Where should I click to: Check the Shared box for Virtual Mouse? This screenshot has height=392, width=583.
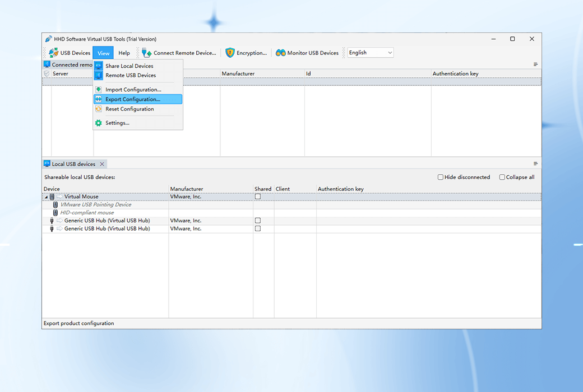click(x=257, y=197)
